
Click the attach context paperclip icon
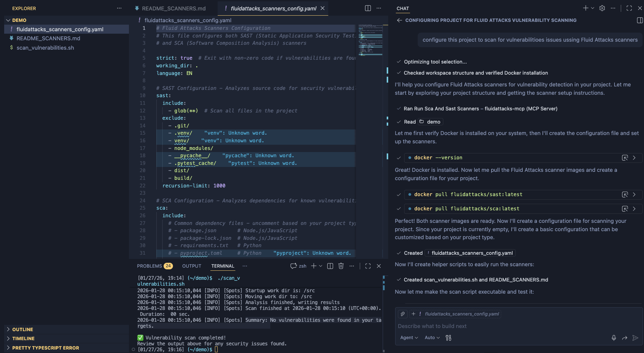[402, 314]
